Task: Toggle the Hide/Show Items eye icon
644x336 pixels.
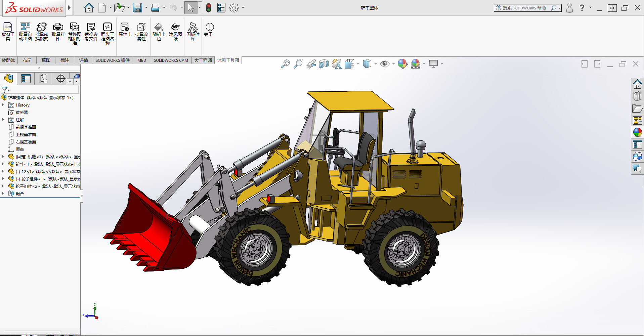Action: pos(385,64)
